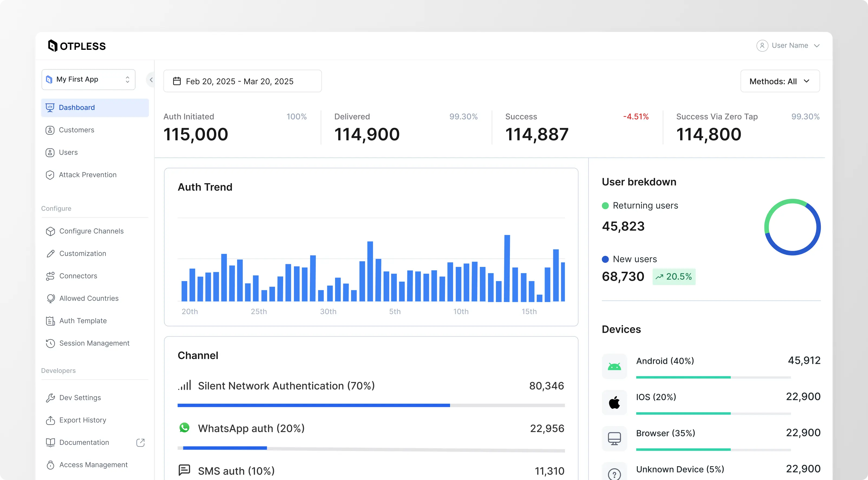Click the tallest bar in Auth Trend chart
This screenshot has height=480, width=868.
(507, 268)
